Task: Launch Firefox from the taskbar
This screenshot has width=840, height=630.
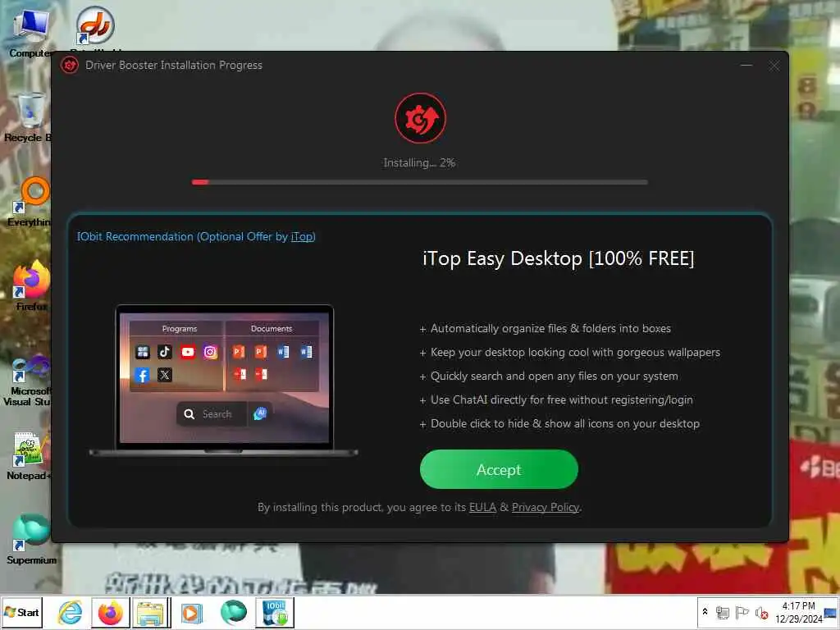Action: coord(111,612)
